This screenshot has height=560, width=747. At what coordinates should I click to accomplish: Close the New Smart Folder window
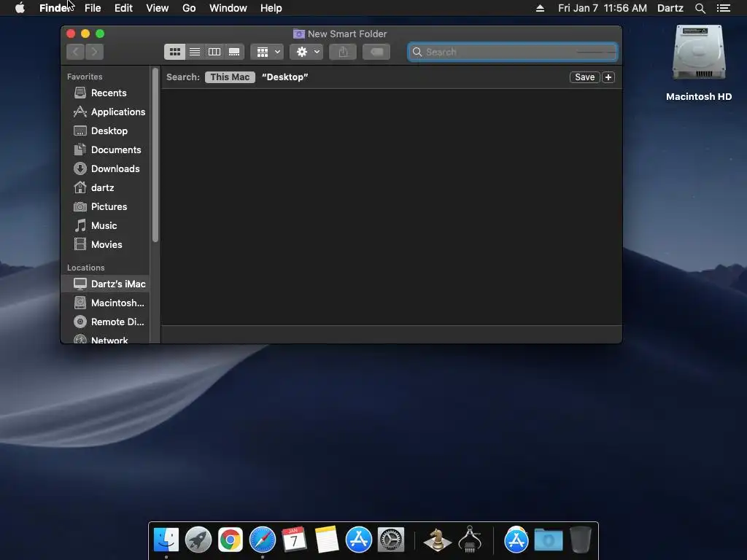(71, 34)
